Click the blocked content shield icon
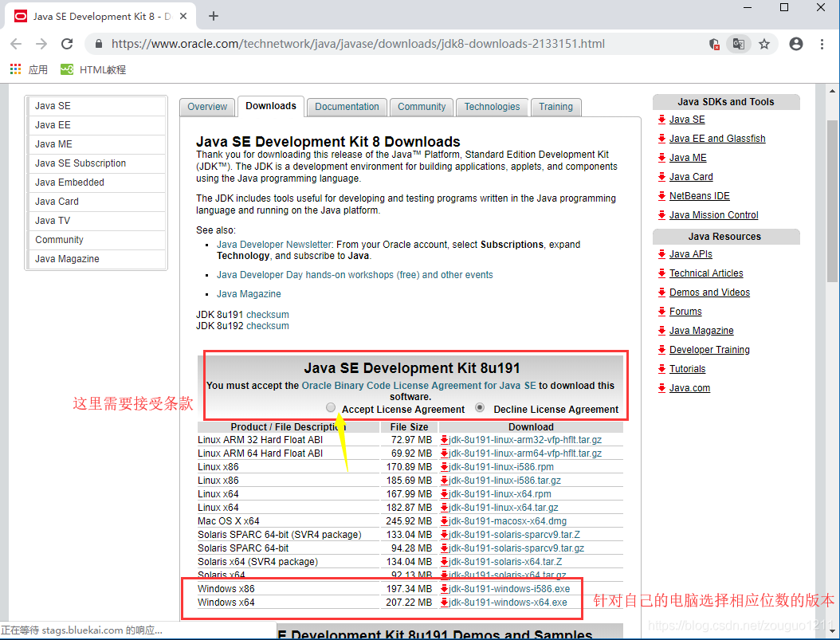The image size is (840, 640). click(x=714, y=44)
